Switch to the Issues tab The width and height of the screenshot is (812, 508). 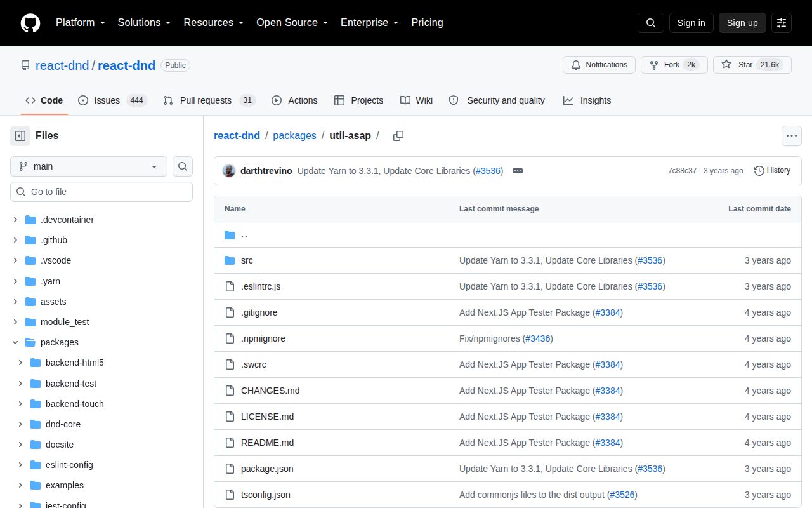(113, 100)
